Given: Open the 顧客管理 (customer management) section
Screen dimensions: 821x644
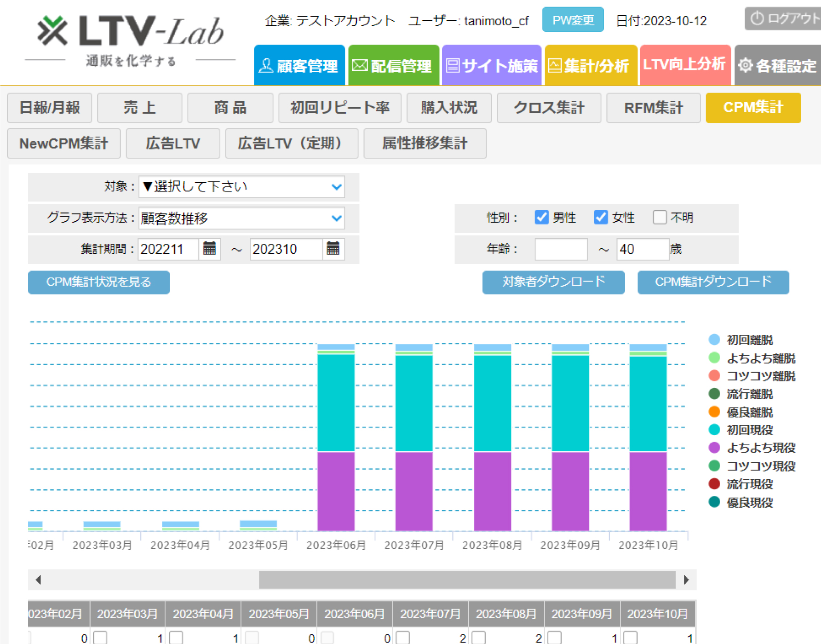Looking at the screenshot, I should point(299,65).
